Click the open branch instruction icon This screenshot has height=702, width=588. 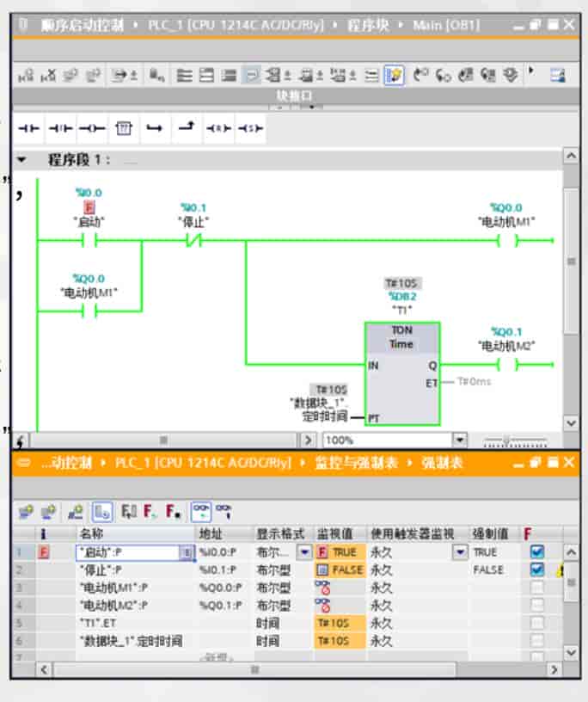coord(155,128)
